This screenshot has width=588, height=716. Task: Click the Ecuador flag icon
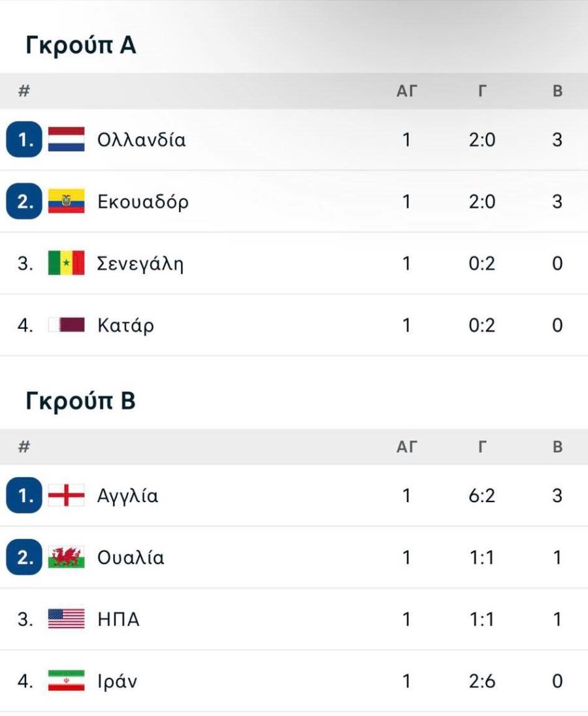[x=66, y=201]
